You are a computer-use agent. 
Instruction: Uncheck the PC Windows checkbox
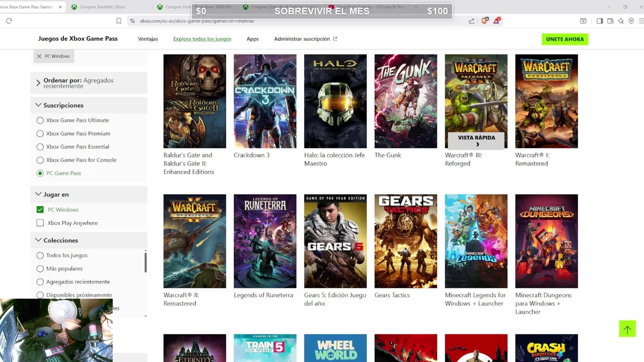pyautogui.click(x=40, y=210)
